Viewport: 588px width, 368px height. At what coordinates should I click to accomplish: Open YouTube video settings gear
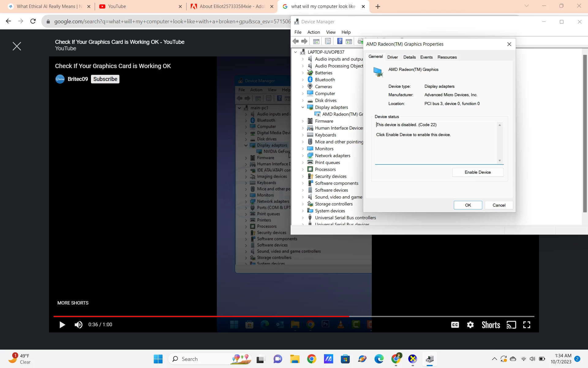(470, 325)
